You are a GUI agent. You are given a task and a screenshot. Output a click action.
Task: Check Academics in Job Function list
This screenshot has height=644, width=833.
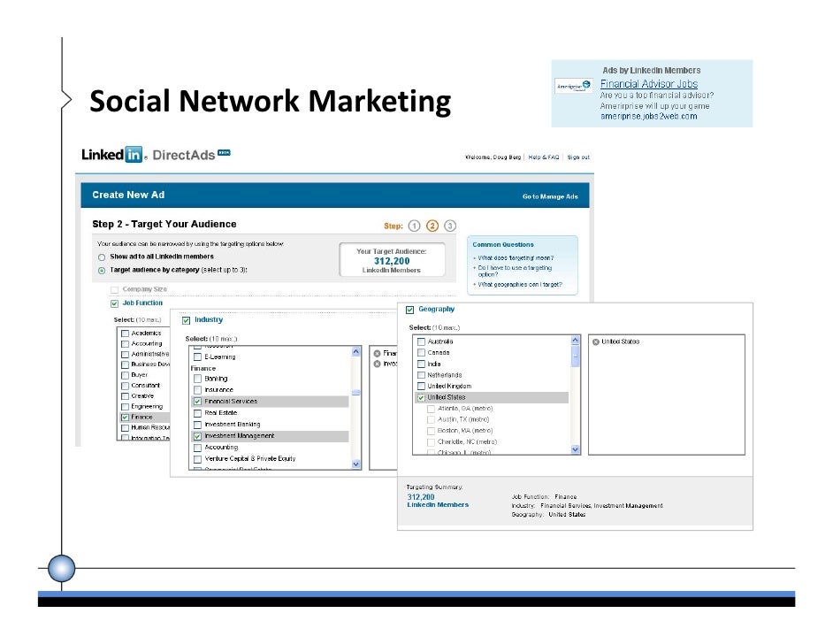[125, 333]
